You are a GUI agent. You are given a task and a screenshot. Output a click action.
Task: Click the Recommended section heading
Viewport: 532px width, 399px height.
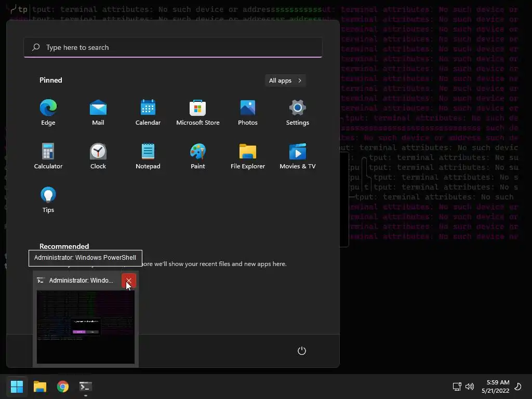click(64, 246)
